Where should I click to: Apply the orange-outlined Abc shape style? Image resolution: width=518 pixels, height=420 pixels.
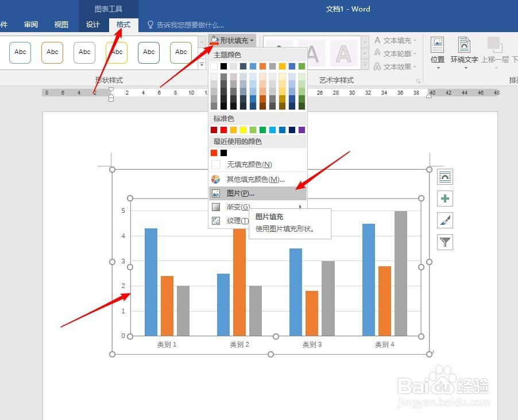[52, 52]
